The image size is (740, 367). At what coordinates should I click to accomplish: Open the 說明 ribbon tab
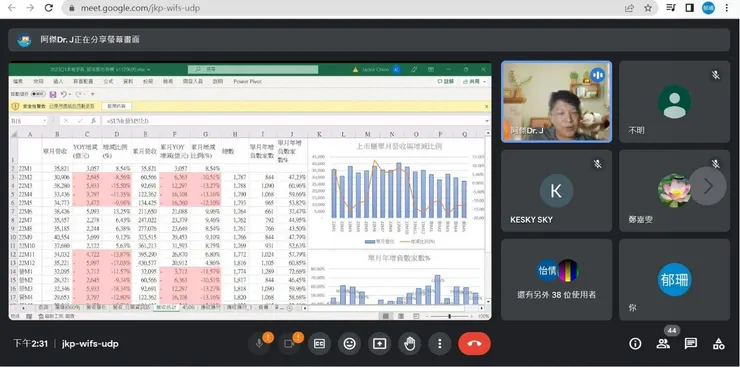218,81
